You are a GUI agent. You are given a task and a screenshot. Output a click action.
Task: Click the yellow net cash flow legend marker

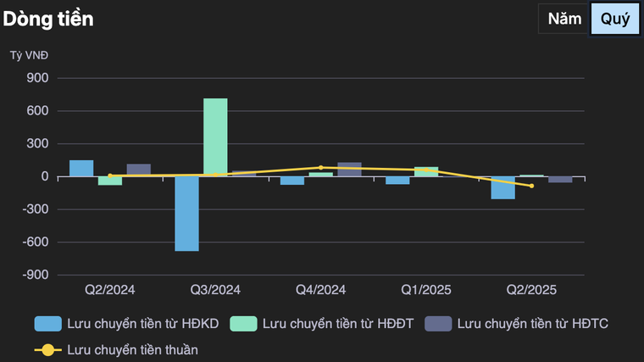click(x=47, y=349)
